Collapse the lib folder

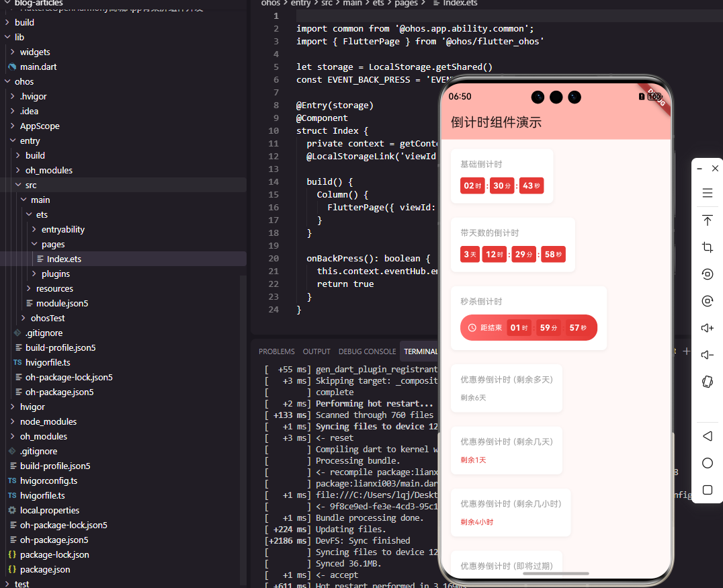7,38
